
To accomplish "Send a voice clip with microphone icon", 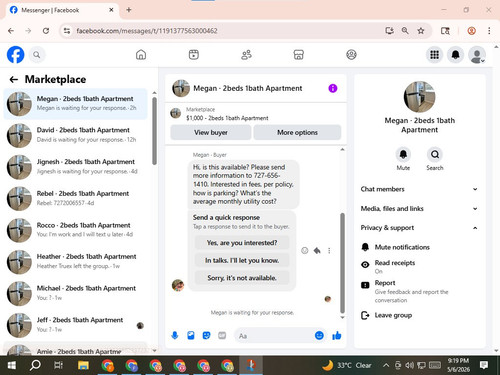I will (x=175, y=335).
